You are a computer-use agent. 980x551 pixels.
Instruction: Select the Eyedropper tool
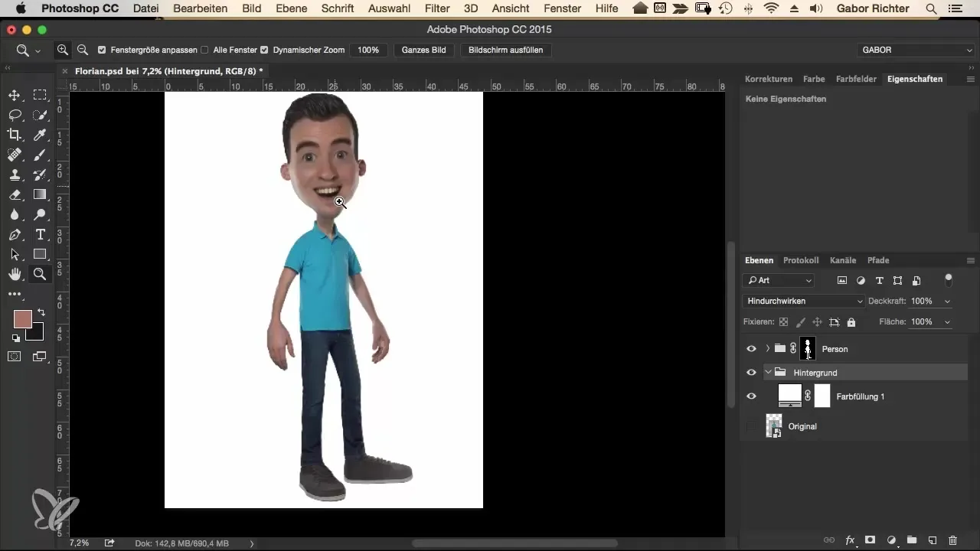click(40, 135)
